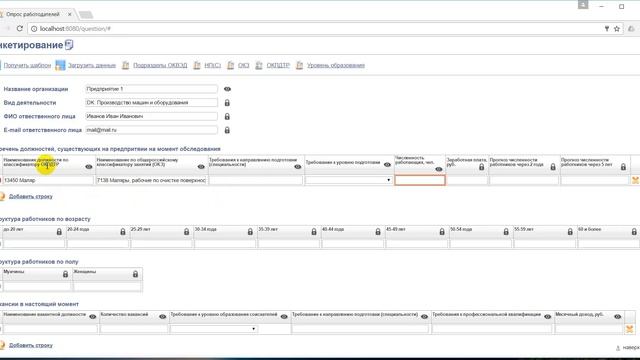Add a row to the vacancies table
The width and height of the screenshot is (640, 360).
(31, 345)
